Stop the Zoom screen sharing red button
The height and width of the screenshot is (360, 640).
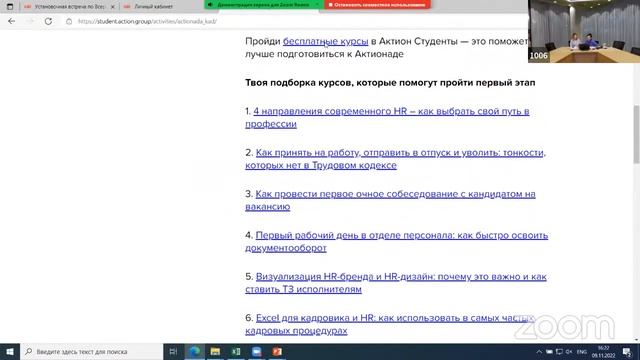[377, 4]
